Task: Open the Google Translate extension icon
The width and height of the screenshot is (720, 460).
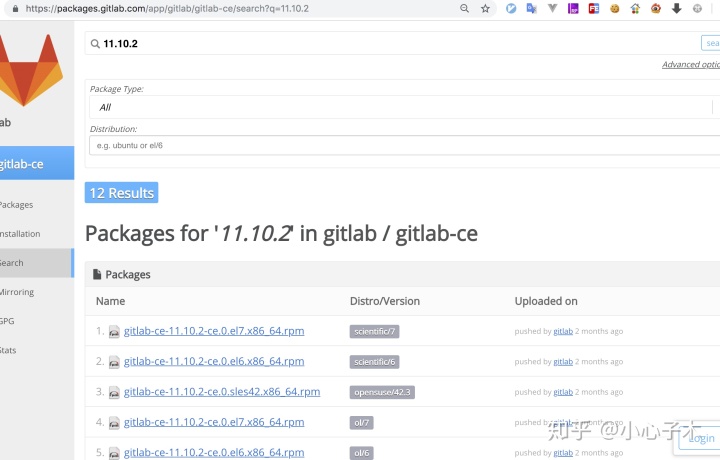Action: 532,8
